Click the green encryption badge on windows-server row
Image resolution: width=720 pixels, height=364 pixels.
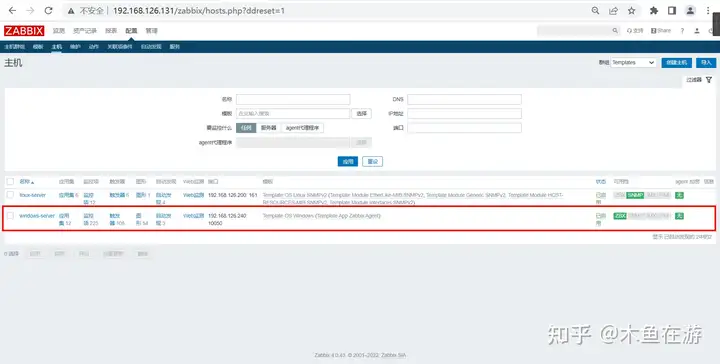[x=679, y=216]
